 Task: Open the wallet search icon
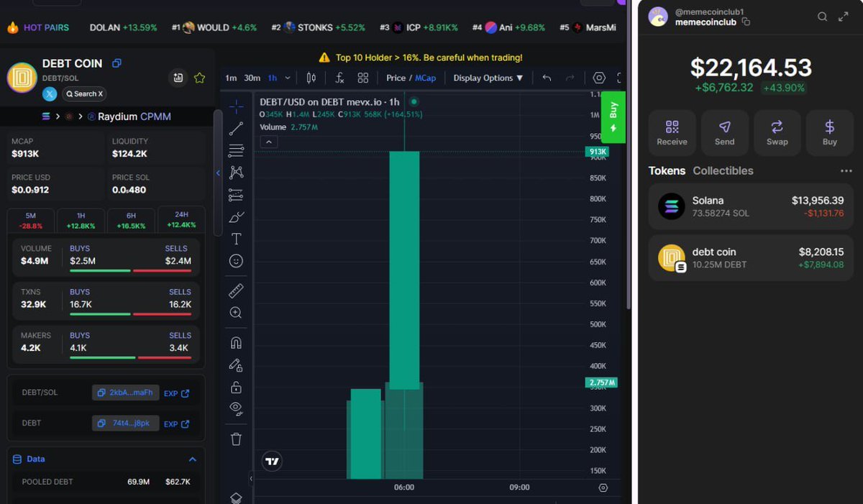[823, 17]
